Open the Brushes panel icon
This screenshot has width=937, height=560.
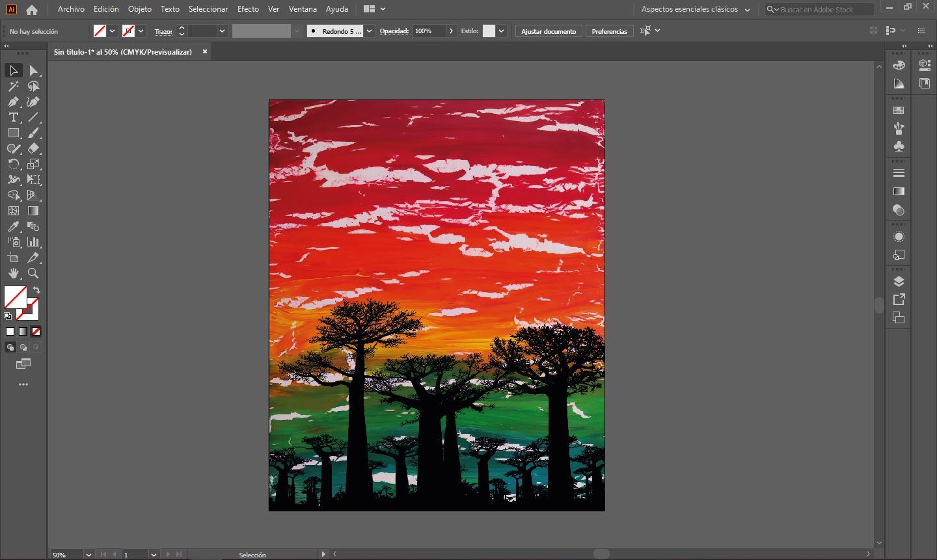click(x=899, y=128)
